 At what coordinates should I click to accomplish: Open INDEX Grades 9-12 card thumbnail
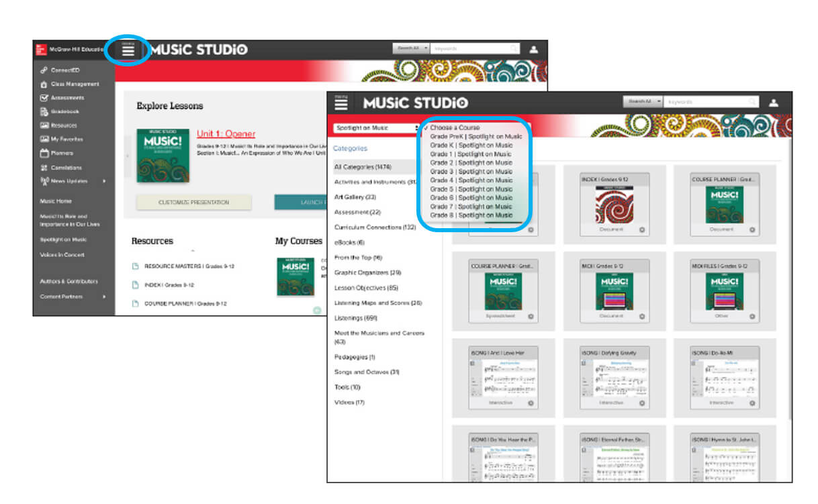click(615, 205)
